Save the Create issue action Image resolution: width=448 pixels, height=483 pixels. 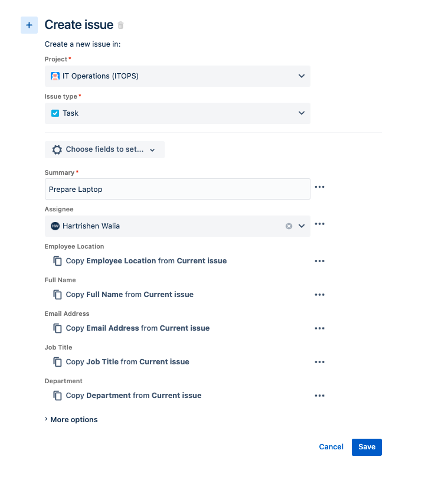click(366, 447)
